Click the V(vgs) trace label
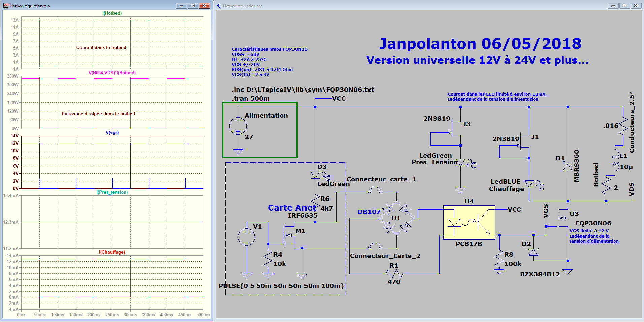Screen dimensions: 644x322 click(x=112, y=133)
